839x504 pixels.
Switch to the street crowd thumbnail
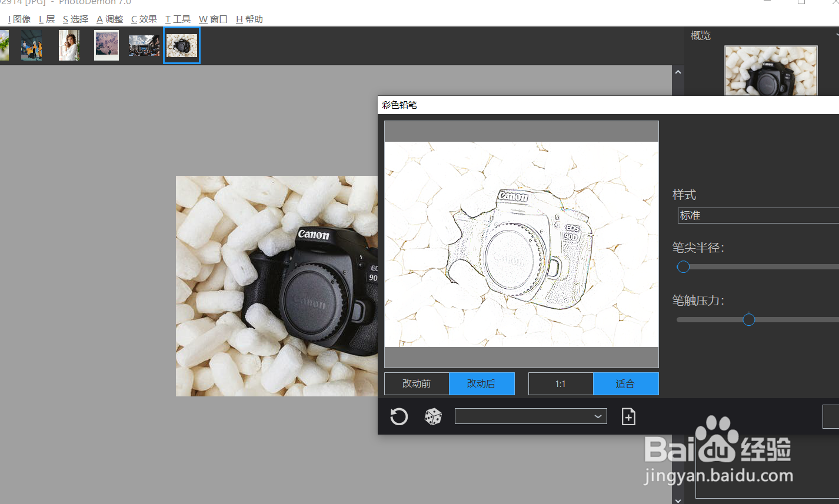point(144,45)
